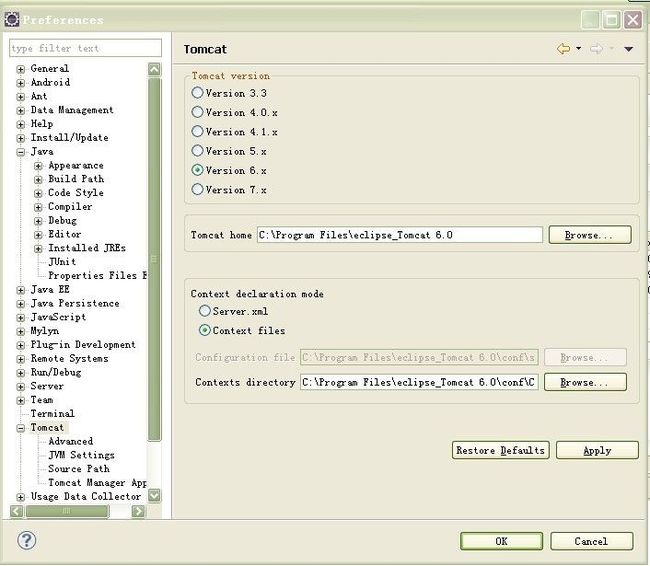Open the preferences view menu triangle
The height and width of the screenshot is (566, 650).
tap(628, 49)
